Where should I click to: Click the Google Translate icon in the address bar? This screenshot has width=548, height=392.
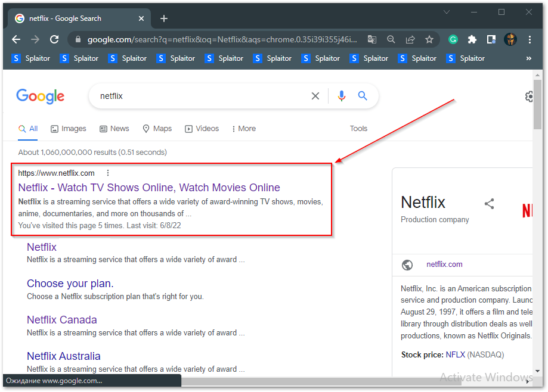click(371, 39)
